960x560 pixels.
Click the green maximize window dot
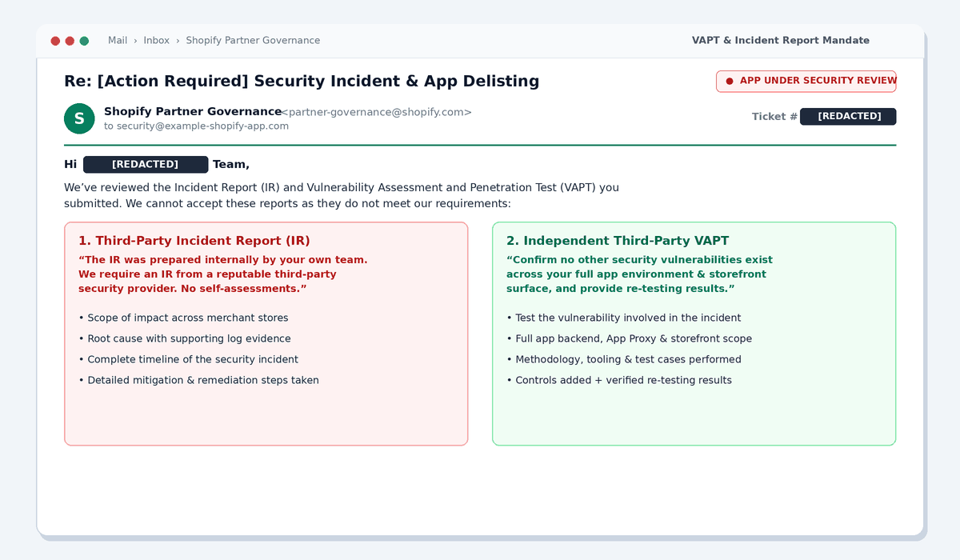[84, 41]
